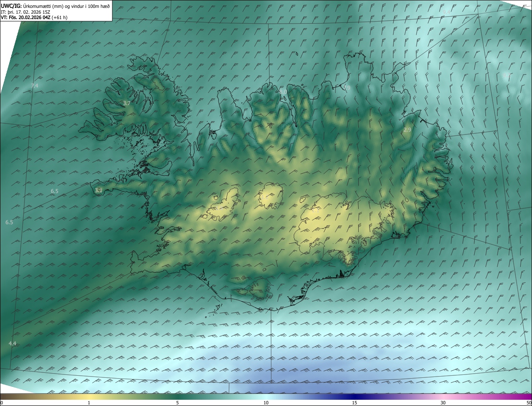Click the 9.4 value near the top edge

pos(446,12)
